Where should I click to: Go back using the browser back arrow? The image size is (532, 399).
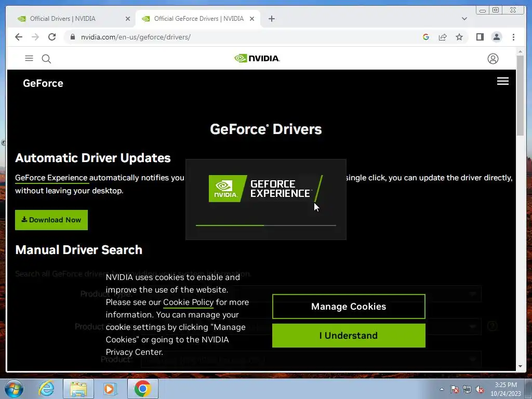pyautogui.click(x=19, y=37)
